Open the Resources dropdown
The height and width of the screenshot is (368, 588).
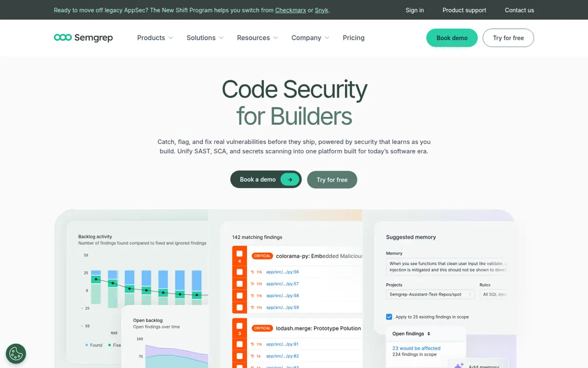(x=257, y=38)
